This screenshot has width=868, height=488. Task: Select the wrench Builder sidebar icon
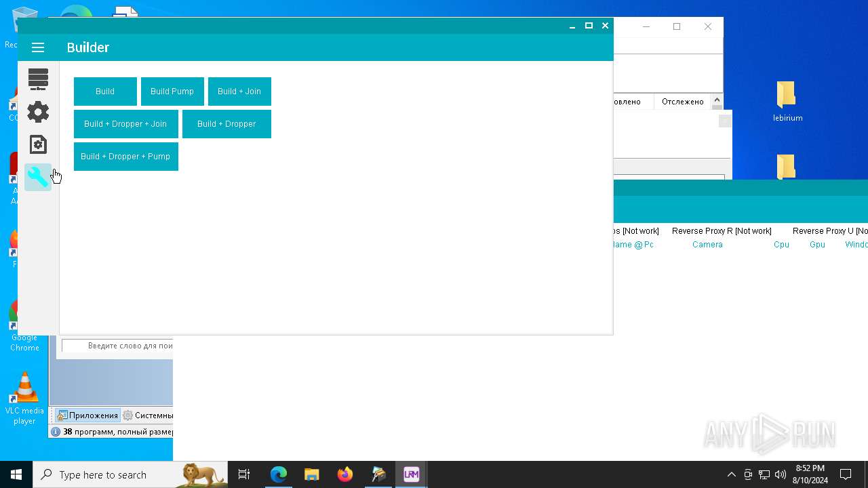tap(38, 178)
